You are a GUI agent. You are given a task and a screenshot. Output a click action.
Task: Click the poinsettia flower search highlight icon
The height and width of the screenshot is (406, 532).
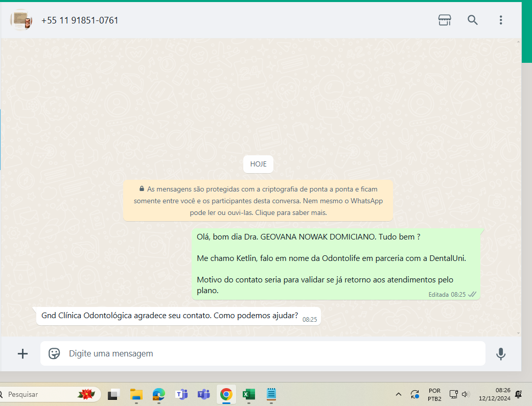[86, 394]
